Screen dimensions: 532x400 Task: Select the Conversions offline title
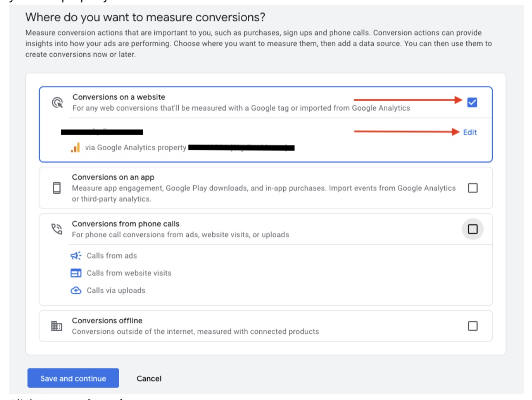107,321
